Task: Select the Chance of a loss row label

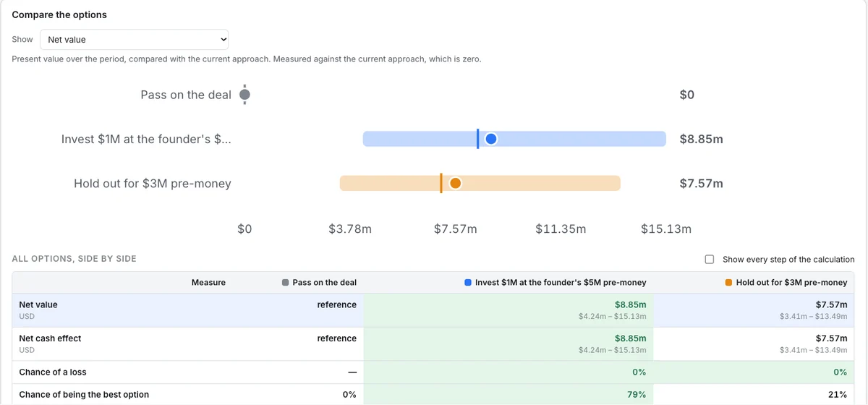Action: pyautogui.click(x=53, y=372)
